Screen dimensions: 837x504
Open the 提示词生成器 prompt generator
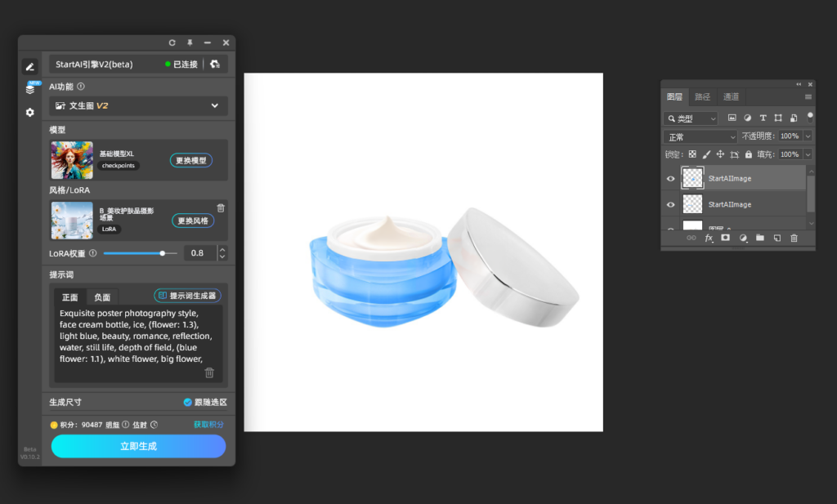click(x=188, y=296)
